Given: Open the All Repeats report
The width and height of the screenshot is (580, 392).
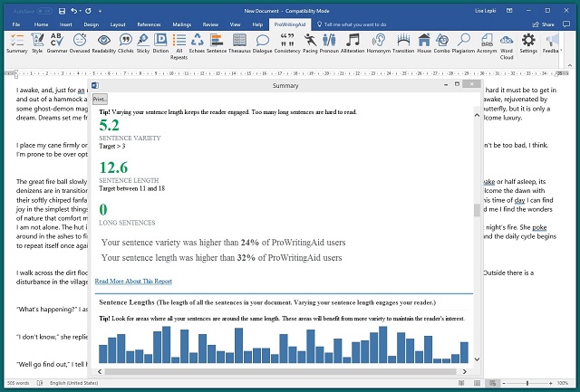Looking at the screenshot, I should click(x=179, y=46).
